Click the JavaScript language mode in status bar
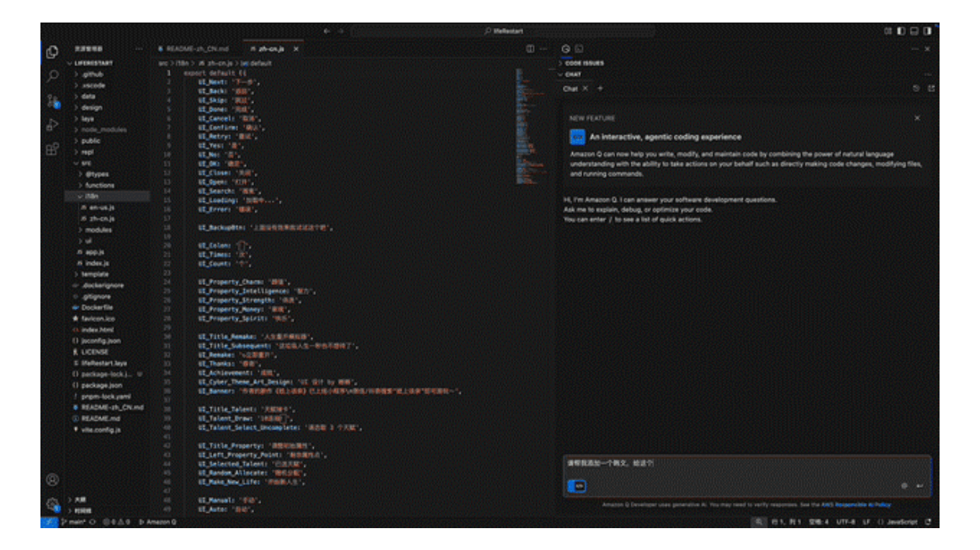The image size is (980, 550). click(902, 522)
